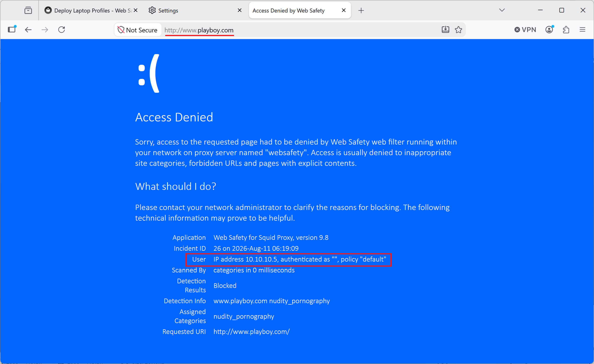The width and height of the screenshot is (594, 364).
Task: Maximize the browser window
Action: 562,10
